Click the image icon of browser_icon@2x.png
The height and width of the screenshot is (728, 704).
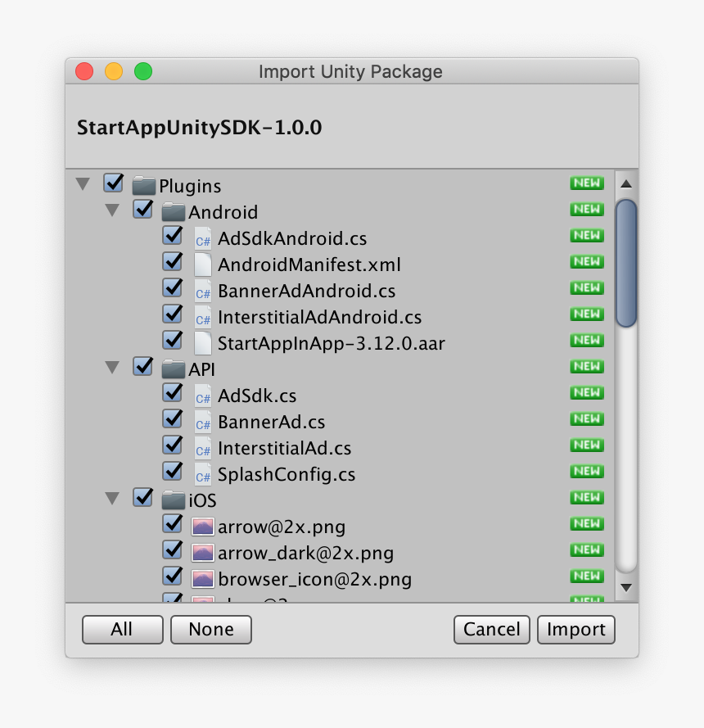(203, 579)
